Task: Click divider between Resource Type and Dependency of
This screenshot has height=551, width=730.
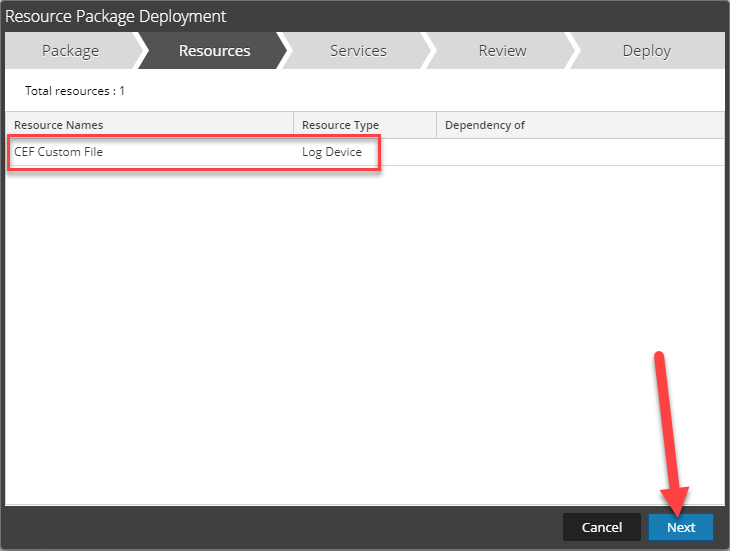Action: pyautogui.click(x=437, y=125)
